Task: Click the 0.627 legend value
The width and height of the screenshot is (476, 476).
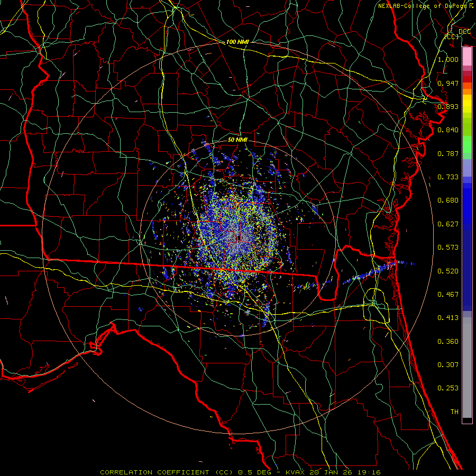Action: 448,224
